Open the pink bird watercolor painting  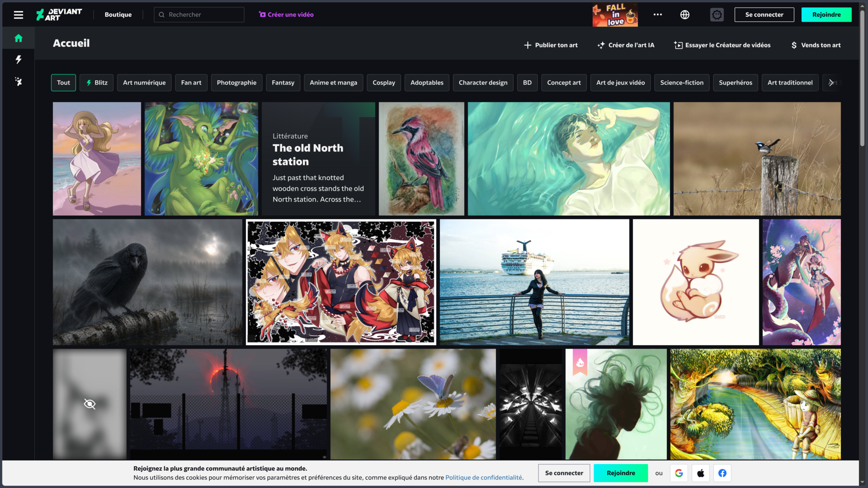pyautogui.click(x=421, y=159)
